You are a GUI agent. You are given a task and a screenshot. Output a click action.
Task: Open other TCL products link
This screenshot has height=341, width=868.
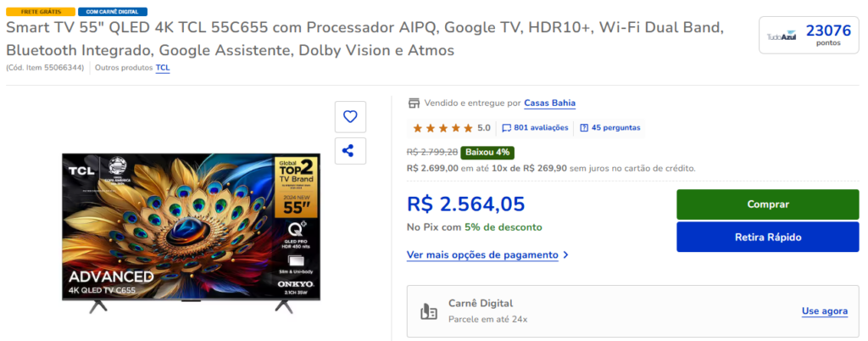[163, 68]
